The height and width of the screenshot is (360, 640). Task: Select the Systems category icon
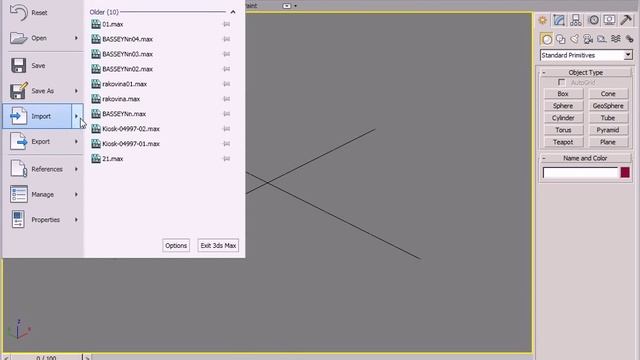pos(630,39)
